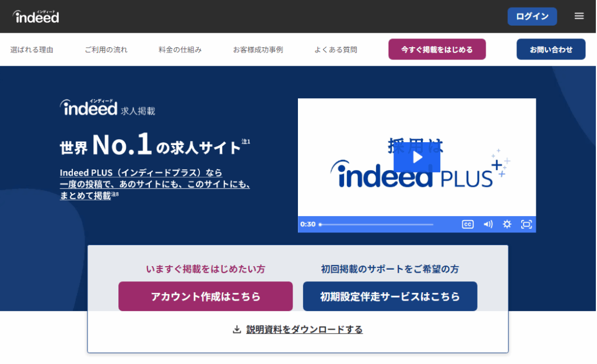
Task: Click 今すぐ掲載をはじめる button
Action: click(437, 50)
